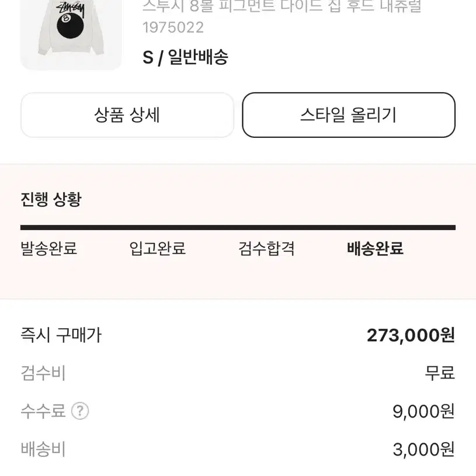Tap the 검수비 inspection fee label
The image size is (476, 476).
[43, 373]
